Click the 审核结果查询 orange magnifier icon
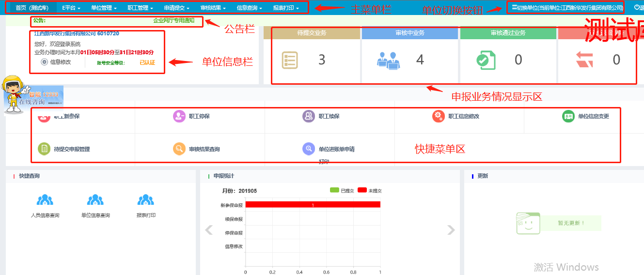This screenshot has height=275, width=644. 180,149
